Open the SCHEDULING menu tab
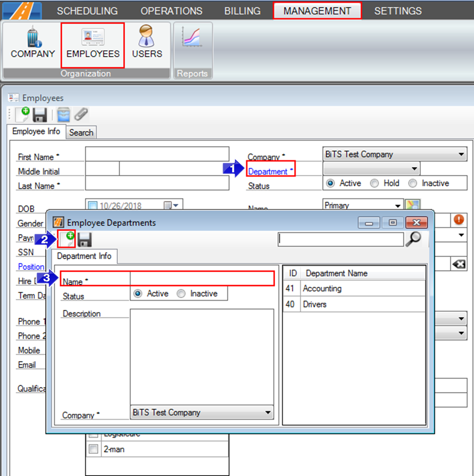This screenshot has width=474, height=476. [x=87, y=11]
